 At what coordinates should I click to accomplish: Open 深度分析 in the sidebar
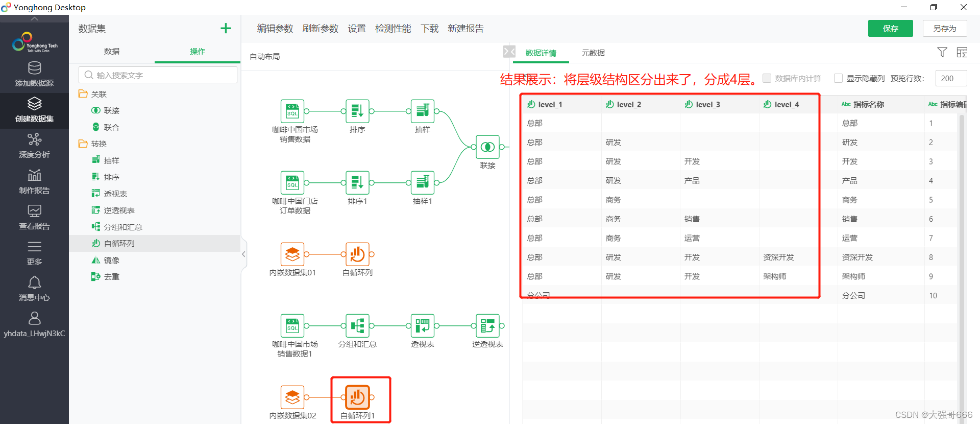pos(34,146)
